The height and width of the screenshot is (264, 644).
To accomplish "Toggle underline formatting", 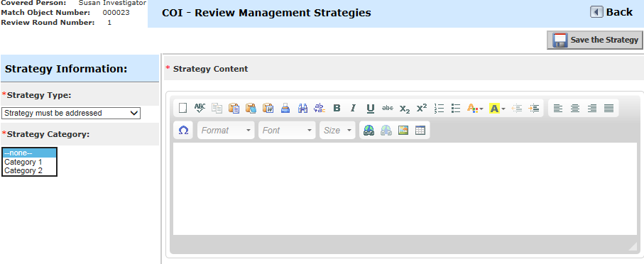I will coord(371,108).
